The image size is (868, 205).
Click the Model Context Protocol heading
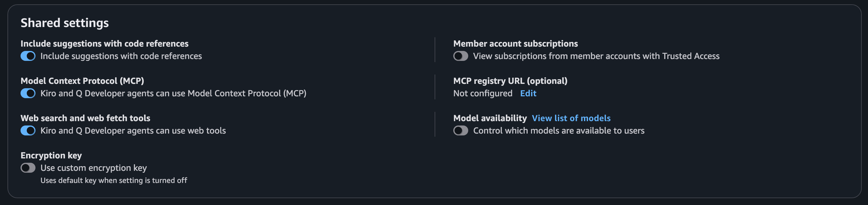pos(82,81)
